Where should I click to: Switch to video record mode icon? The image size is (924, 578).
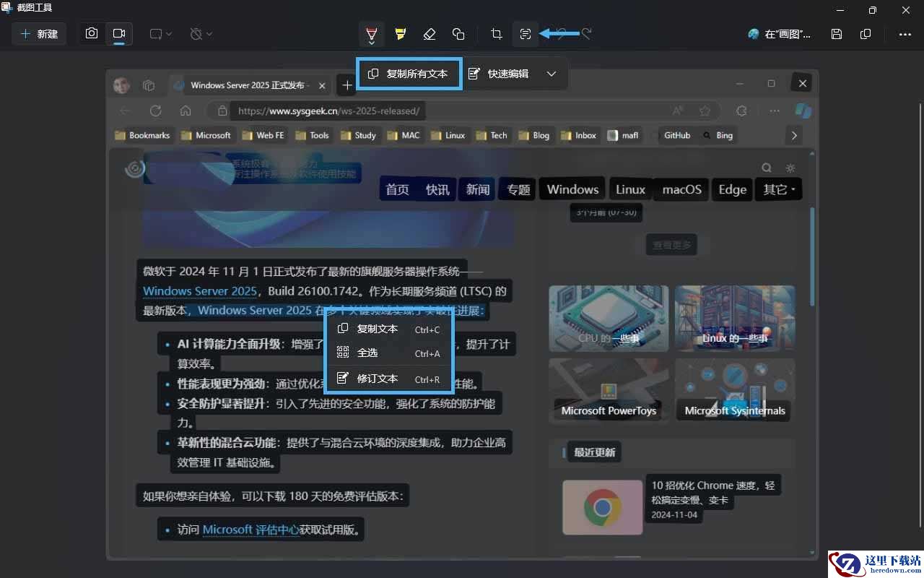tap(119, 34)
